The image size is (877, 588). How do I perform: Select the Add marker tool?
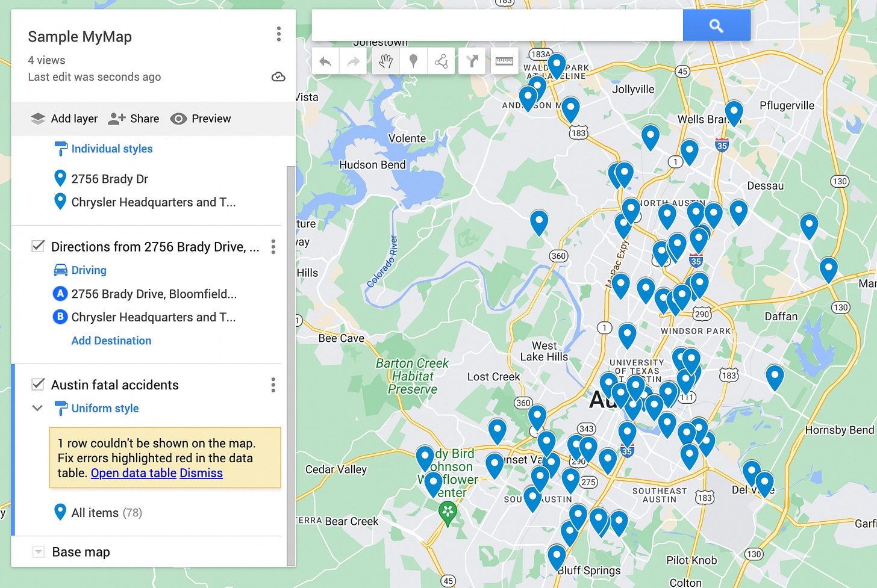413,61
